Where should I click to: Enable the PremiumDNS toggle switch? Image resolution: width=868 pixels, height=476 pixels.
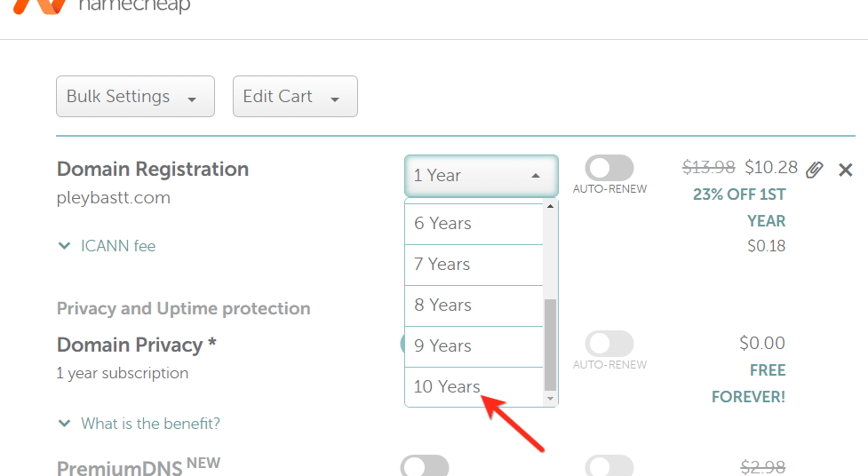425,466
